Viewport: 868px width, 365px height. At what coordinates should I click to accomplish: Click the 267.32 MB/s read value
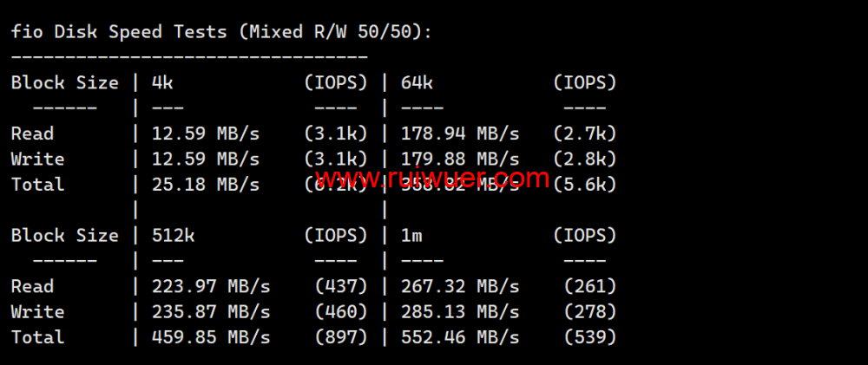pyautogui.click(x=460, y=286)
